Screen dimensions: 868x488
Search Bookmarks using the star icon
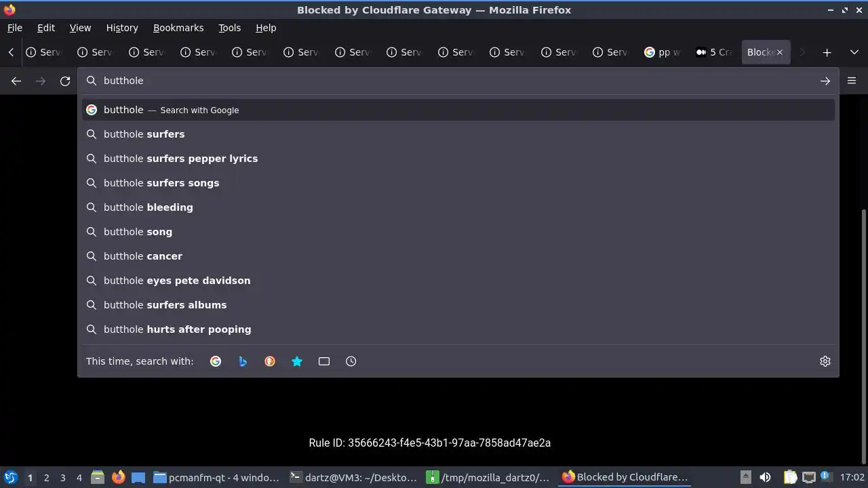click(297, 361)
